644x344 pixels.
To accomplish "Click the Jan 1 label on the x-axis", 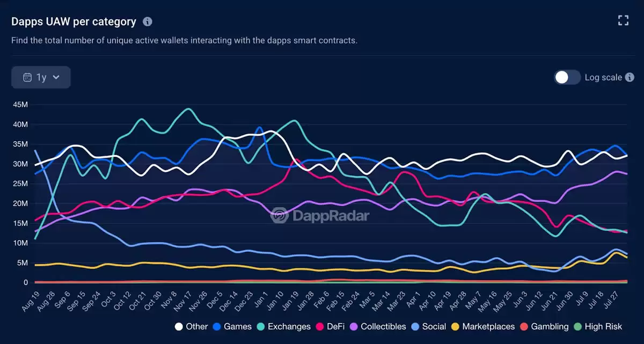I will pos(262,299).
